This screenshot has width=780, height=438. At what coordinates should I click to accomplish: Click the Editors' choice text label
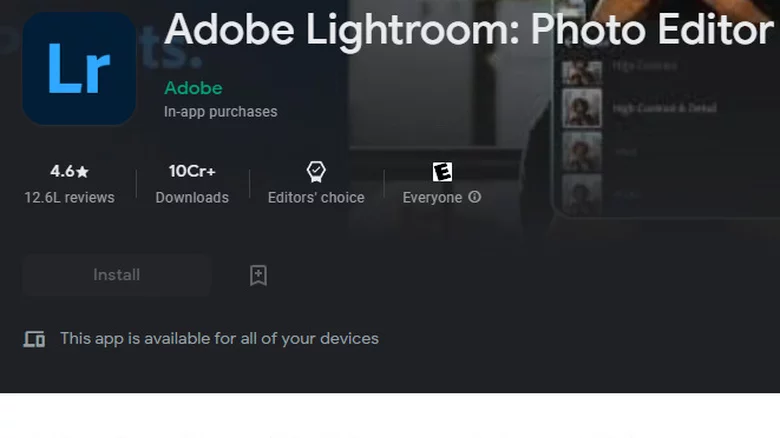pyautogui.click(x=316, y=197)
